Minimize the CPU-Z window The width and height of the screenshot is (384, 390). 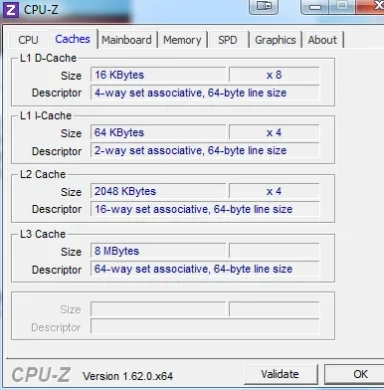pos(315,7)
